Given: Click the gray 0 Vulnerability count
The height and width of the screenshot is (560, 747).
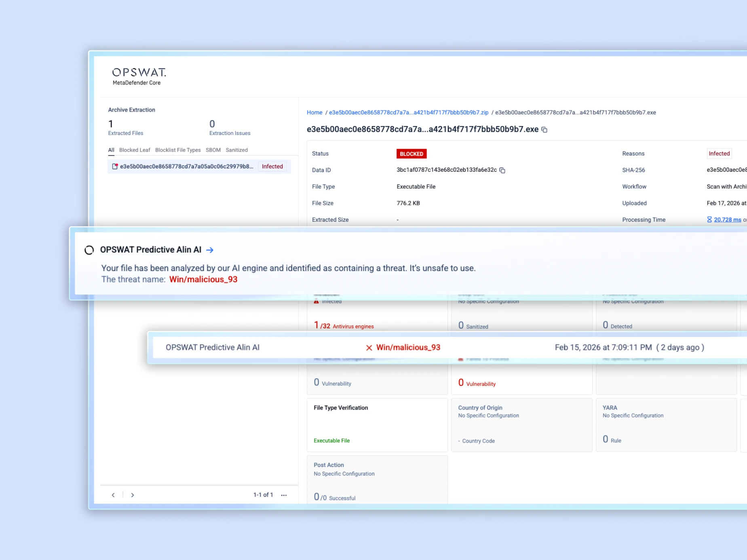Looking at the screenshot, I should pos(333,383).
